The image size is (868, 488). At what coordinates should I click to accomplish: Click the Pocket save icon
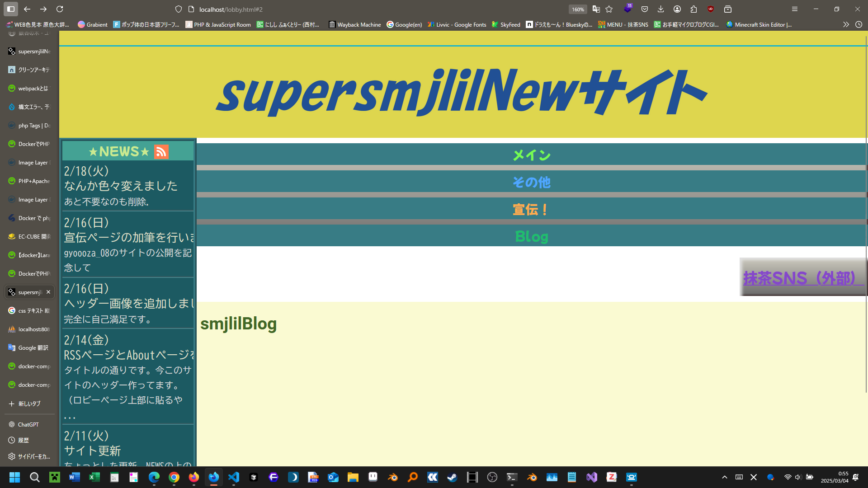click(645, 9)
